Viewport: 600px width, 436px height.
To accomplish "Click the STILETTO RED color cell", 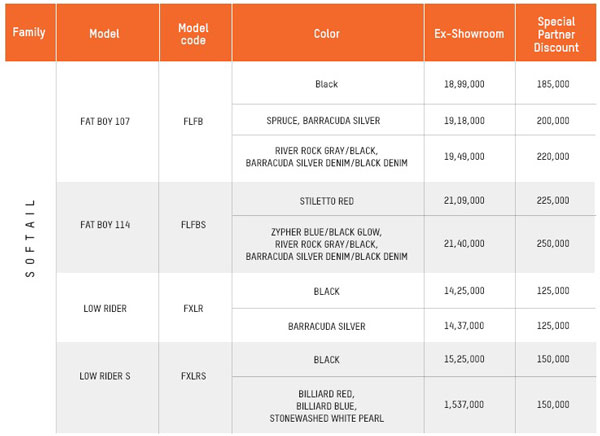I will click(x=326, y=200).
